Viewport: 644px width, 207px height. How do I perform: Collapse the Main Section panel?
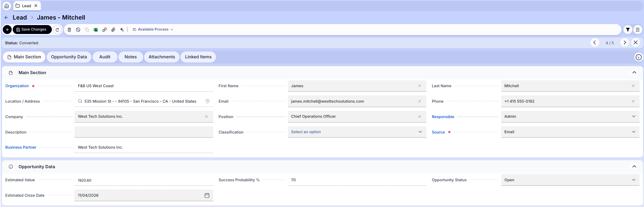(x=634, y=72)
